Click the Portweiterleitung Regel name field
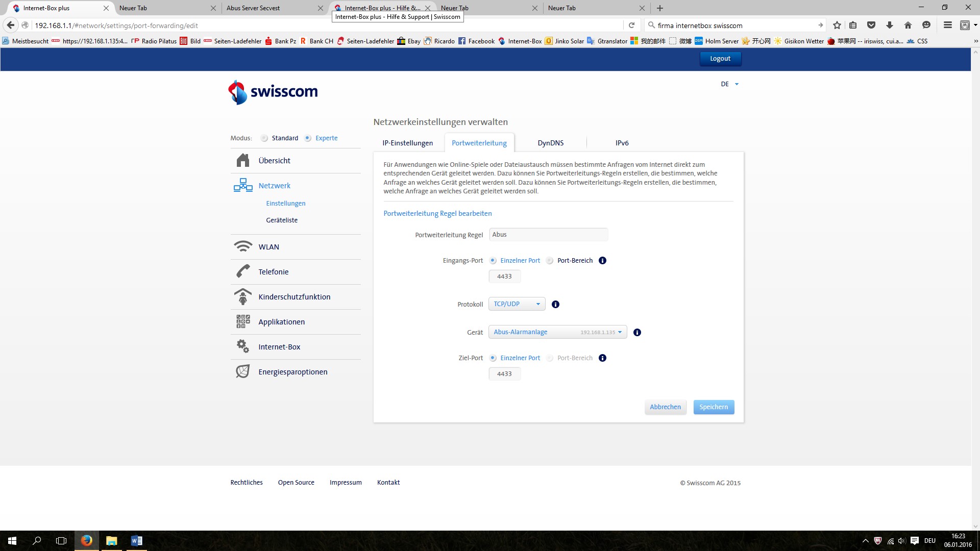The image size is (980, 551). point(548,235)
